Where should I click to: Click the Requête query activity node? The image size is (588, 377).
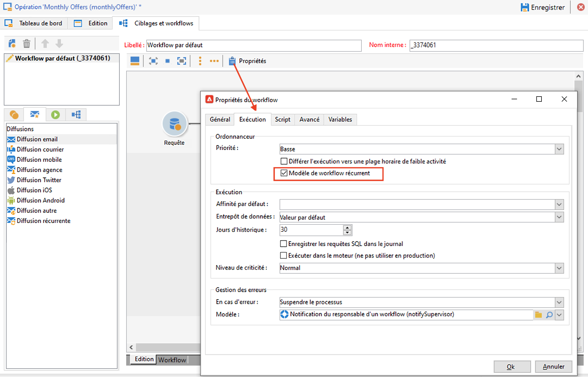pyautogui.click(x=175, y=124)
